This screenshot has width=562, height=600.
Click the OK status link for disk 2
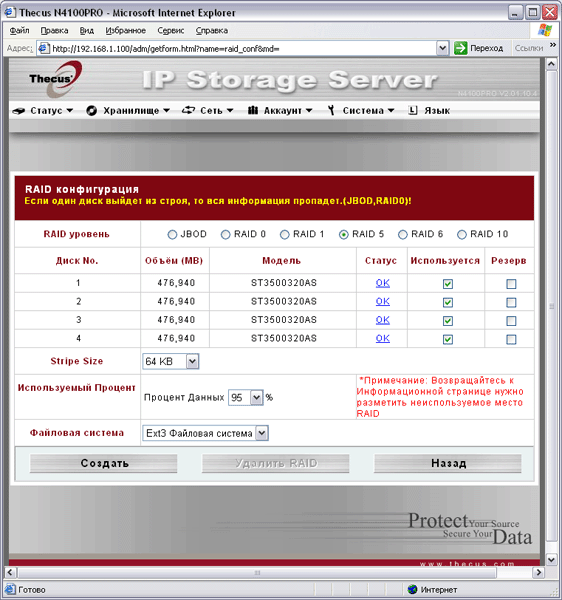[383, 302]
